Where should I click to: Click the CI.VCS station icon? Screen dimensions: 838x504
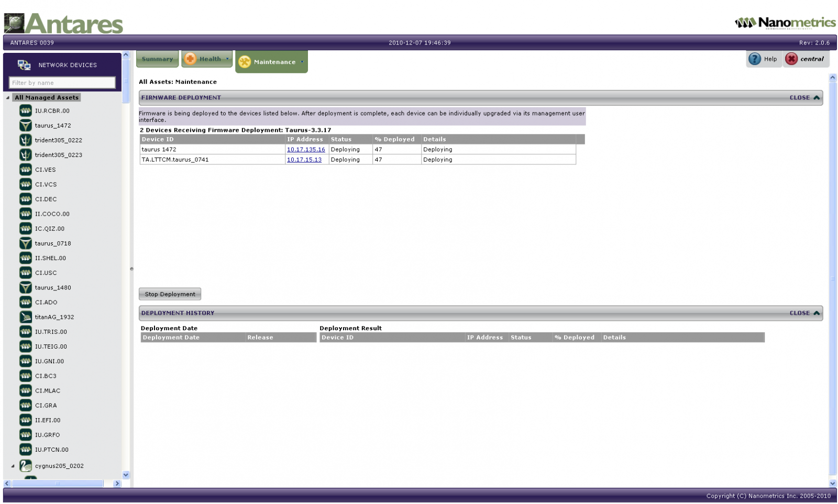[26, 184]
